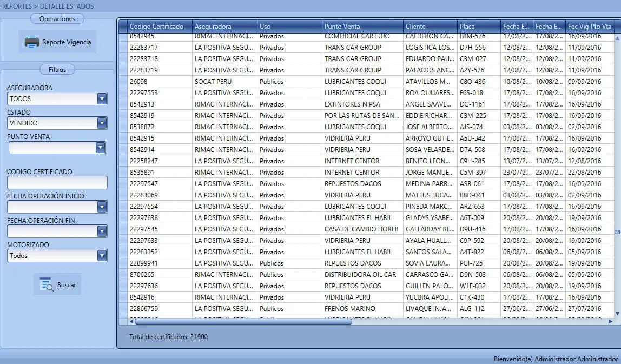Click the vertical scrollbar up arrow
This screenshot has height=364, width=621.
617,38
